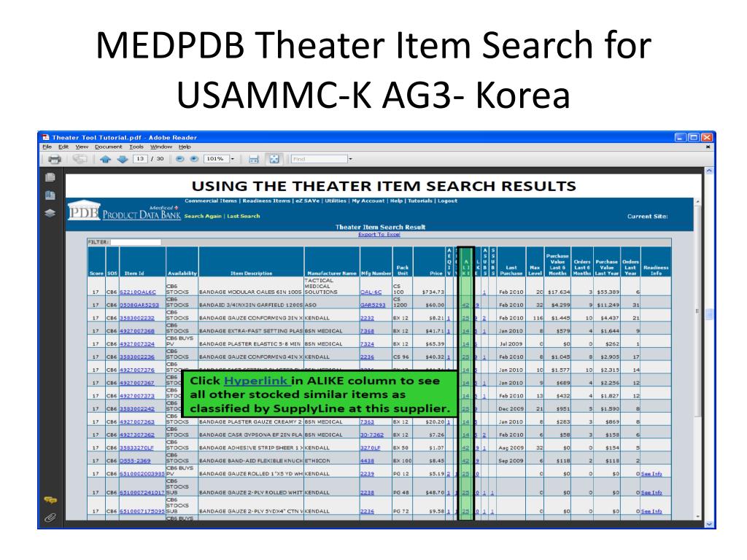Go to previous page with blue up arrow

(105, 159)
